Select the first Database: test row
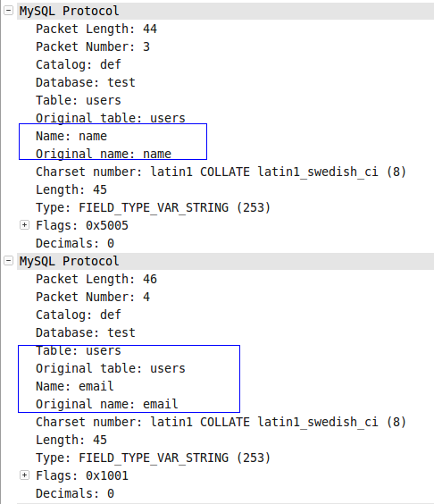434x504 pixels. 86,82
